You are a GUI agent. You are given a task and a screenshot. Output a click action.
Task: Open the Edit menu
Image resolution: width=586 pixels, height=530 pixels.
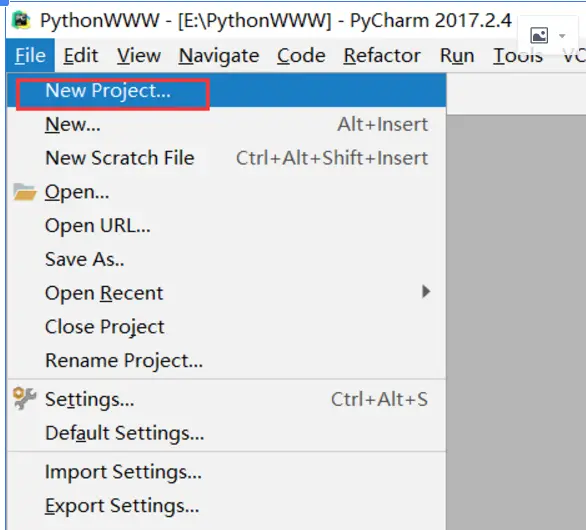(81, 56)
